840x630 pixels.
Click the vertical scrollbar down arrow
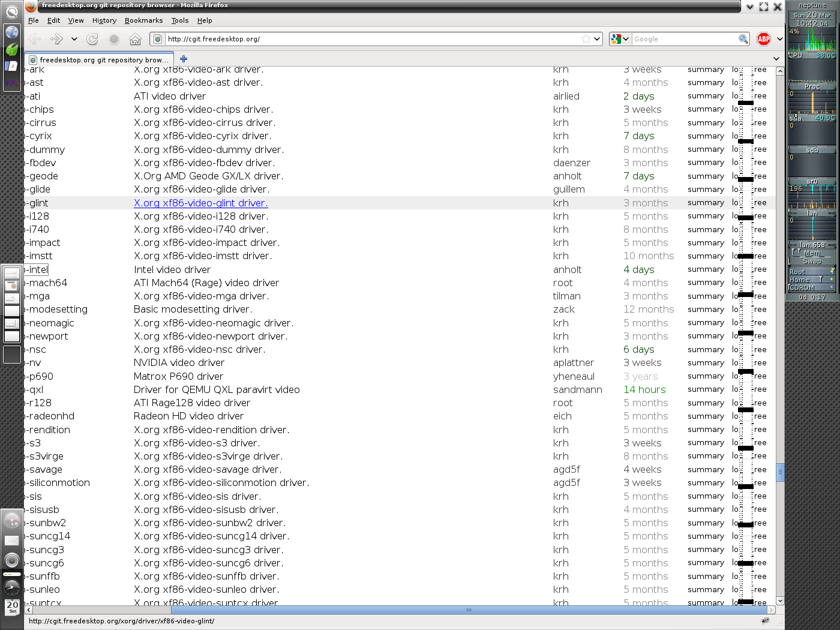[780, 601]
